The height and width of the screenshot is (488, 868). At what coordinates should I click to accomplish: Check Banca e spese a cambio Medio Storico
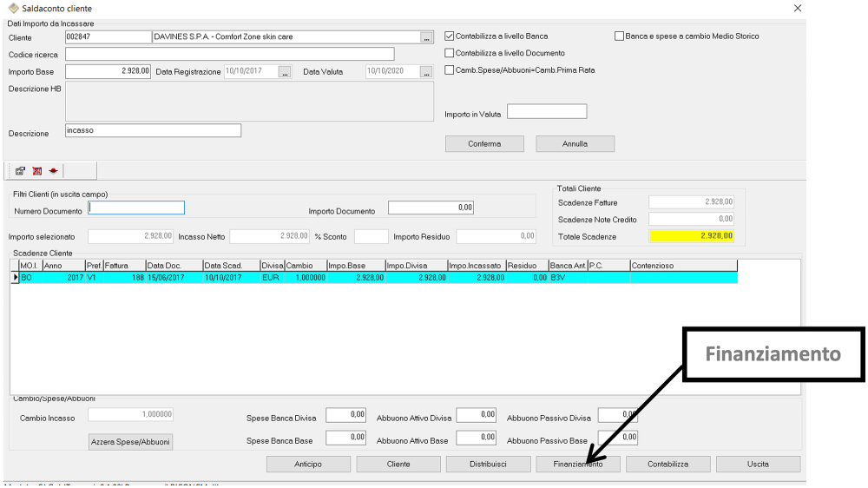click(619, 36)
